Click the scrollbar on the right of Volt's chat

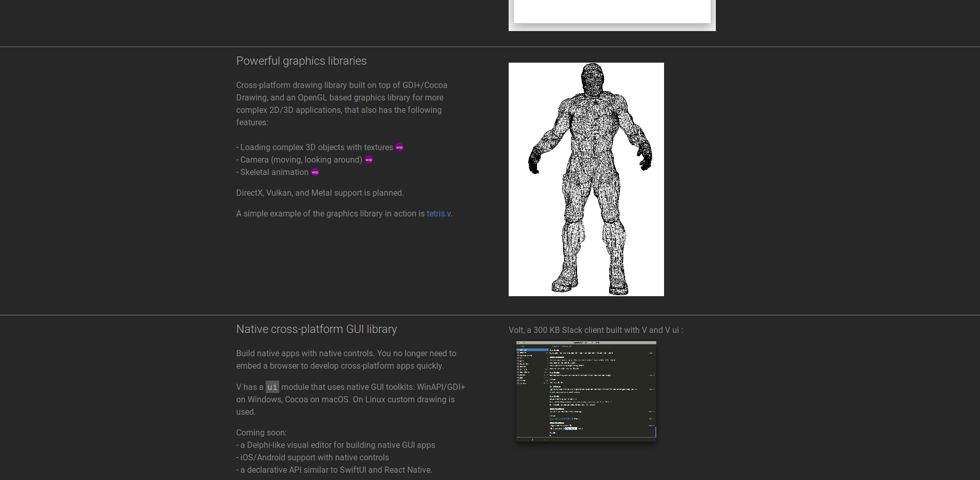point(655,431)
